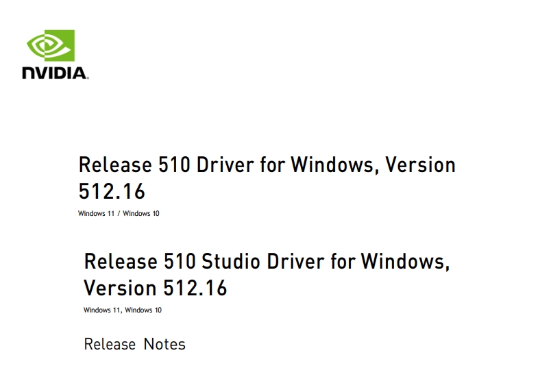
Task: Click 'Windows 10' in the comma-separated subtitle
Action: [x=143, y=310]
